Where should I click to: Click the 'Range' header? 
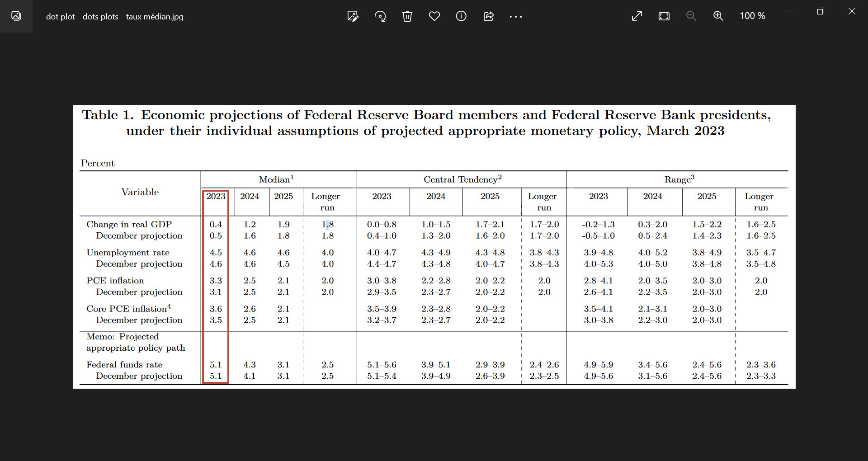click(x=679, y=179)
